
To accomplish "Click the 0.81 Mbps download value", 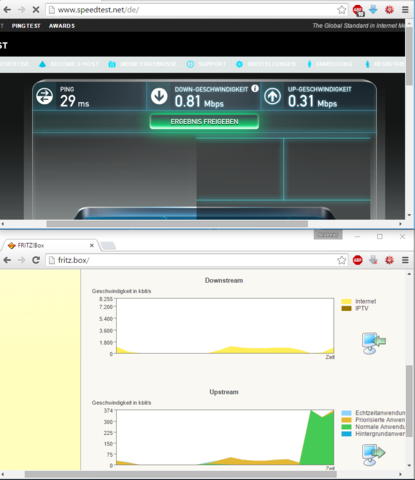I will tap(199, 101).
